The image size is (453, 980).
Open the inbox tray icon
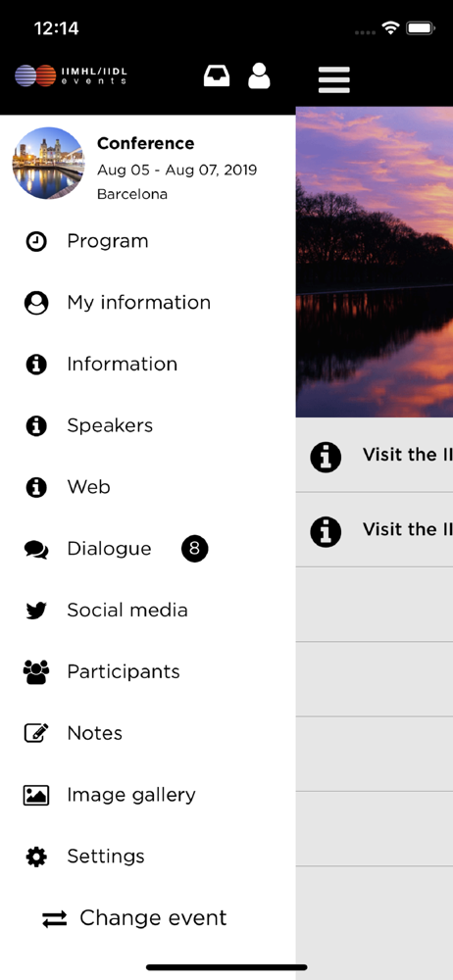pyautogui.click(x=217, y=76)
